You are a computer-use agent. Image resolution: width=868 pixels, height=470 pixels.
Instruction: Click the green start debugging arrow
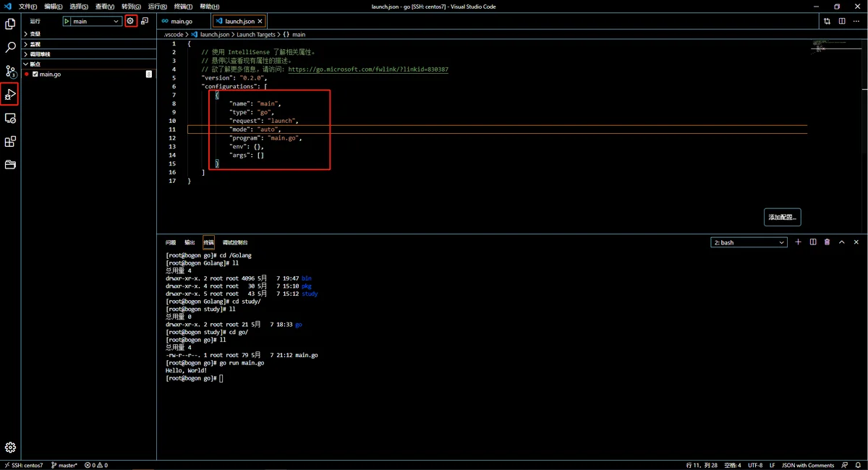(67, 22)
